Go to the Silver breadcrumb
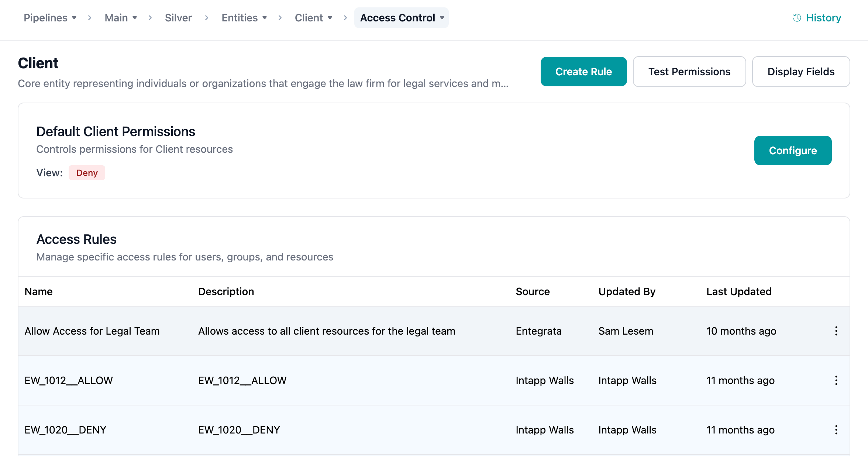Viewport: 868px width, 456px height. pyautogui.click(x=178, y=18)
